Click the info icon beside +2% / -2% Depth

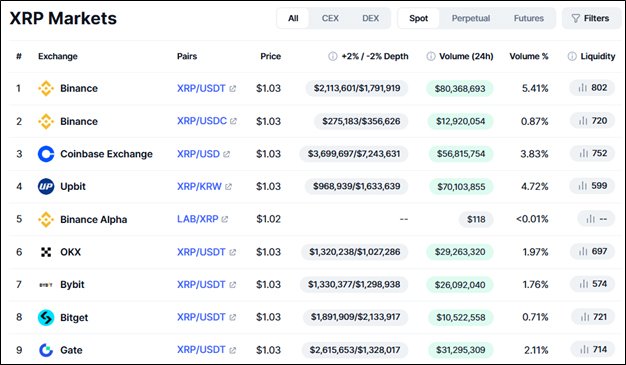click(x=333, y=56)
